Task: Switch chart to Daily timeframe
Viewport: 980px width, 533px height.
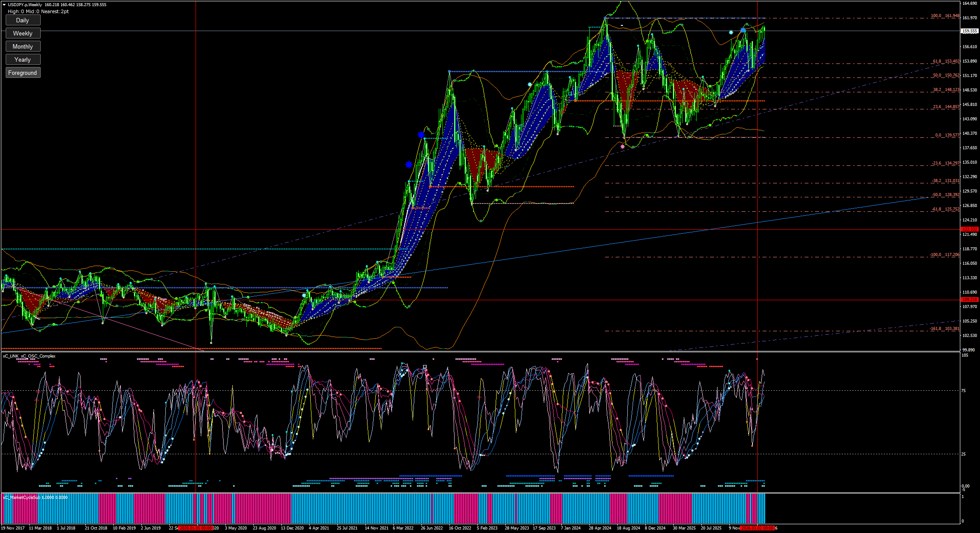Action: click(x=23, y=20)
